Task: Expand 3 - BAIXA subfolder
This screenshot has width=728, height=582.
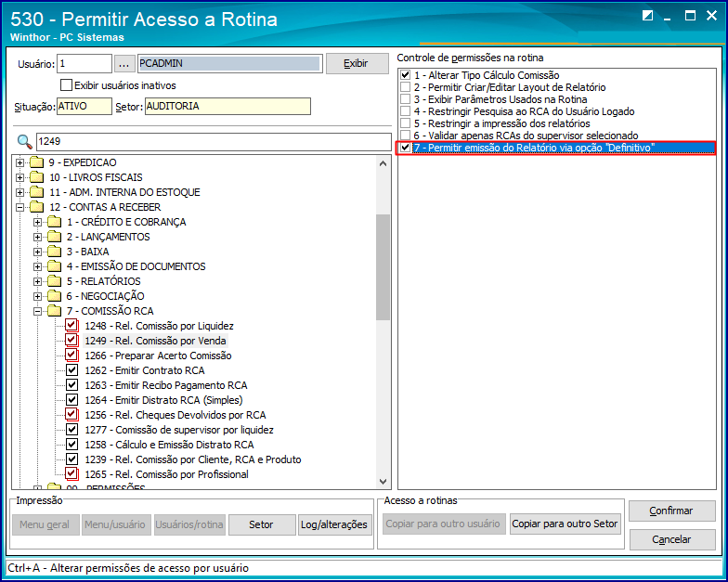Action: [x=37, y=252]
